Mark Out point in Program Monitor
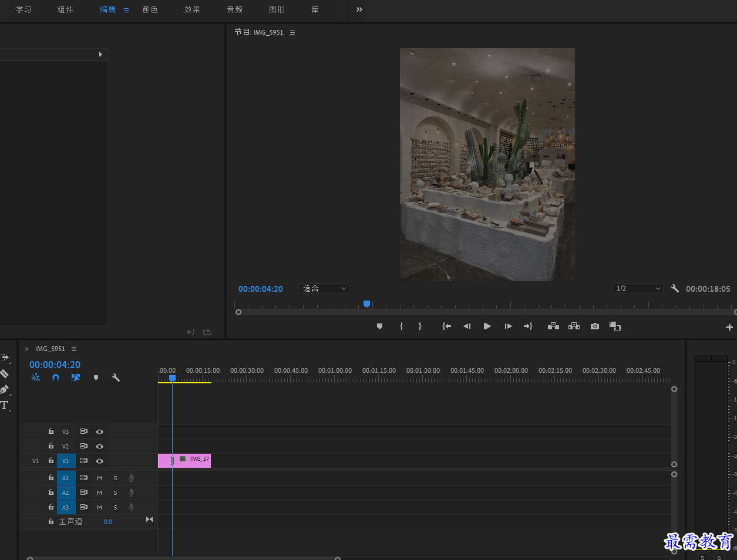This screenshot has width=737, height=560. pos(420,326)
